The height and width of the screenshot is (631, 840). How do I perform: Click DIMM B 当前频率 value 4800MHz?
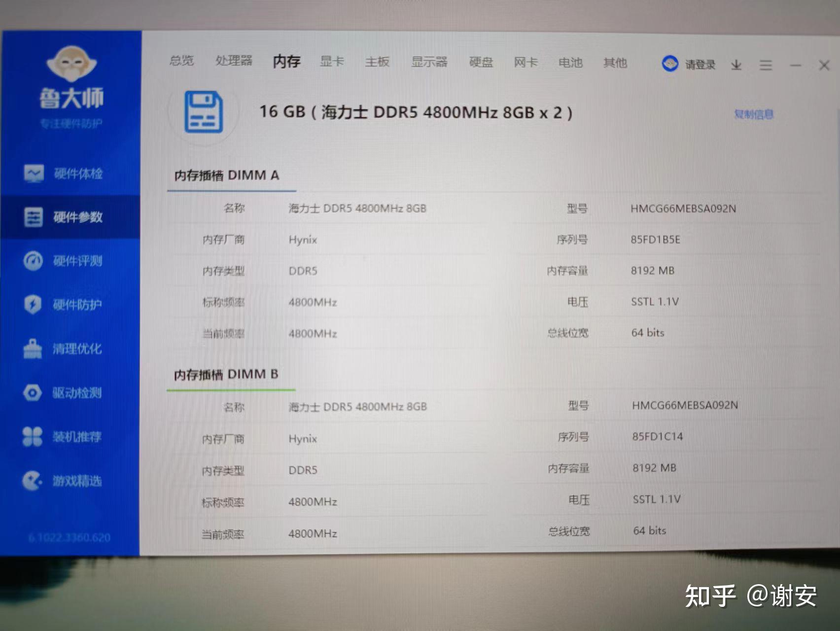313,533
